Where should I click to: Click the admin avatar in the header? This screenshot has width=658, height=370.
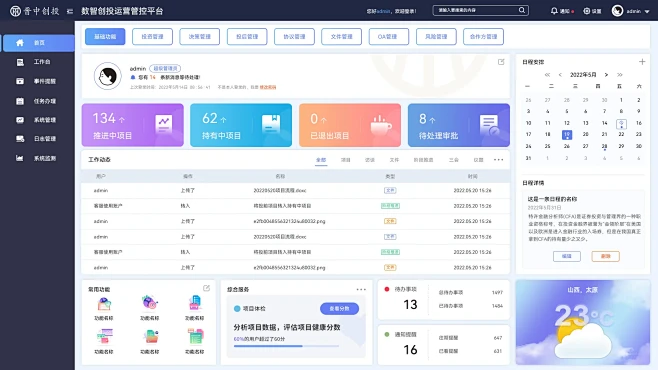coord(617,11)
